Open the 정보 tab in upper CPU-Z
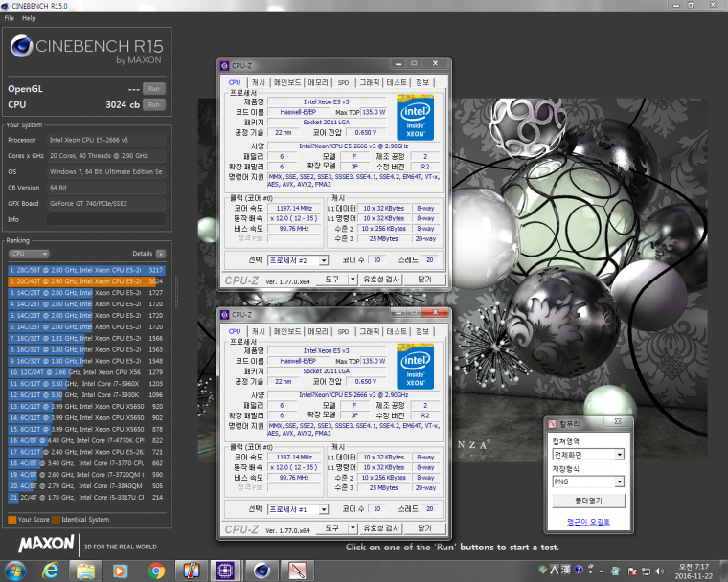 (x=422, y=82)
